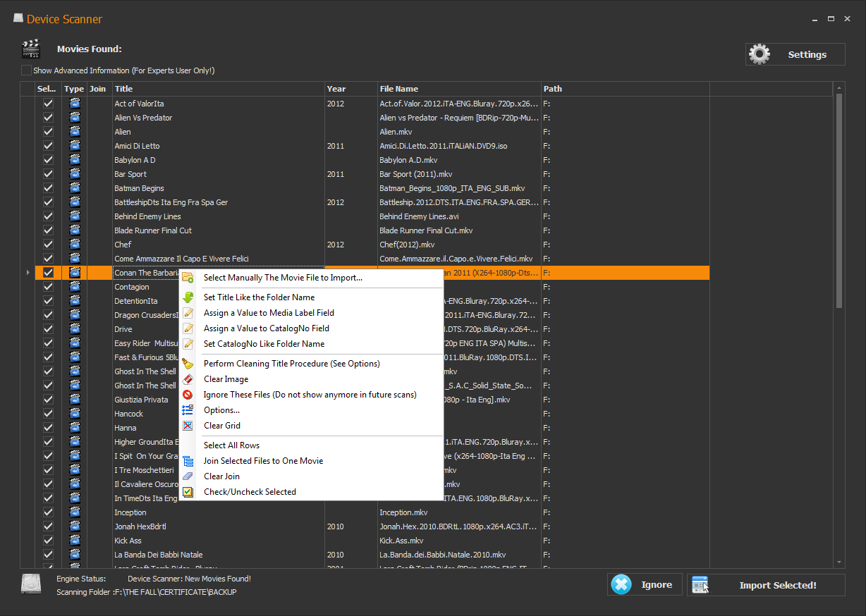Screen dimensions: 866x616
Task: Click the Clear Grid icon in menu
Action: 188,426
